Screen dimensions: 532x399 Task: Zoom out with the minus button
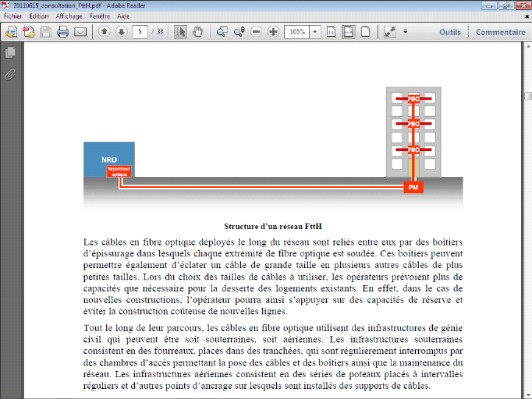click(x=256, y=32)
